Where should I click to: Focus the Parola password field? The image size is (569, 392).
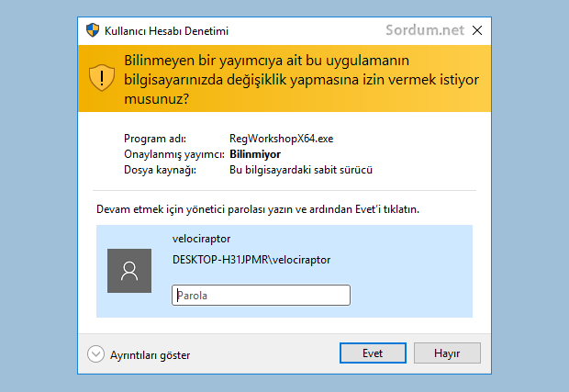click(261, 295)
